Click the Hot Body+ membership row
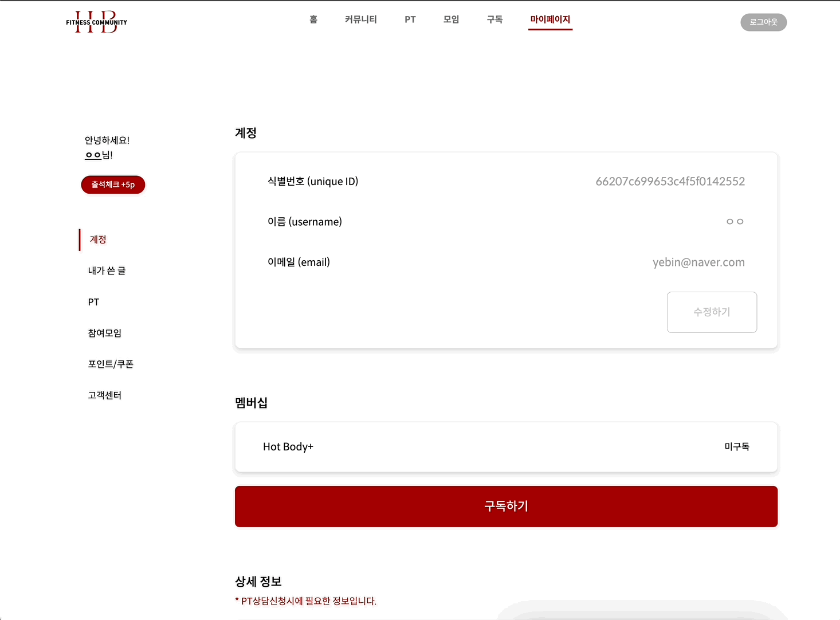Viewport: 840px width, 620px height. tap(506, 447)
